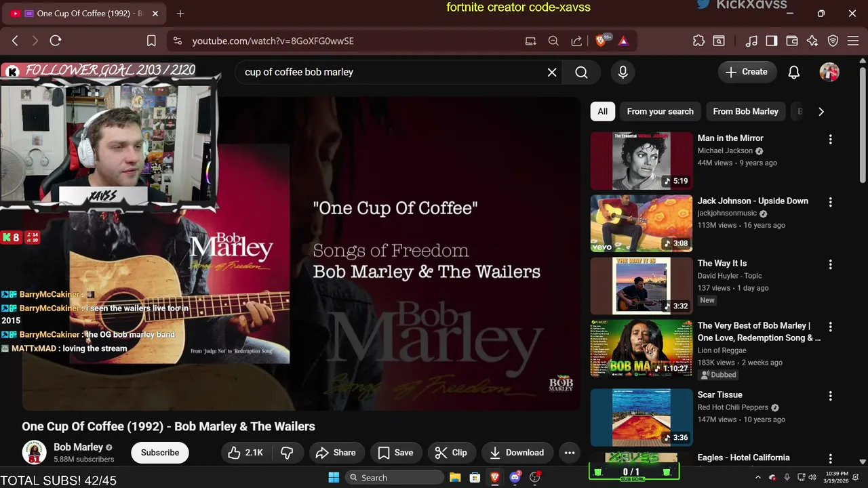This screenshot has height=488, width=868.
Task: Open the Leo AI sparkle icon
Action: click(x=812, y=41)
